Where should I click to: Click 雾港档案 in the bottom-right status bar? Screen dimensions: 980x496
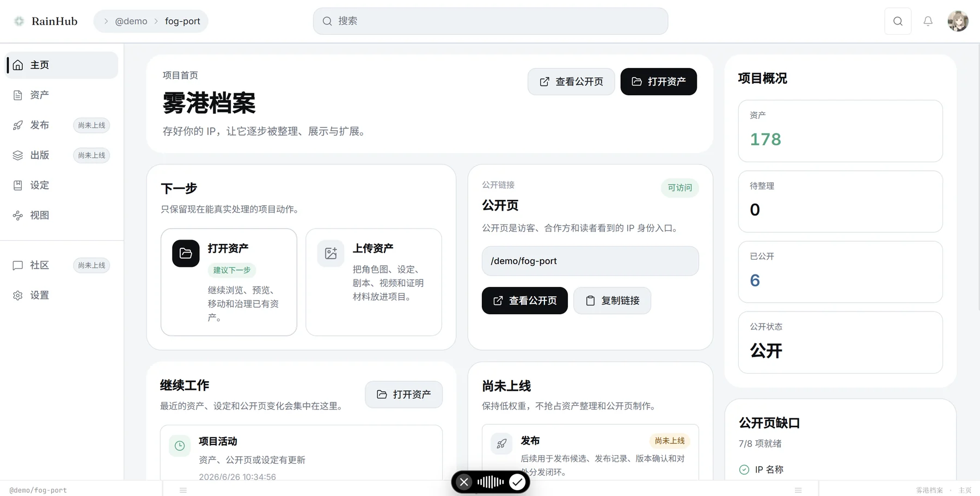(929, 490)
